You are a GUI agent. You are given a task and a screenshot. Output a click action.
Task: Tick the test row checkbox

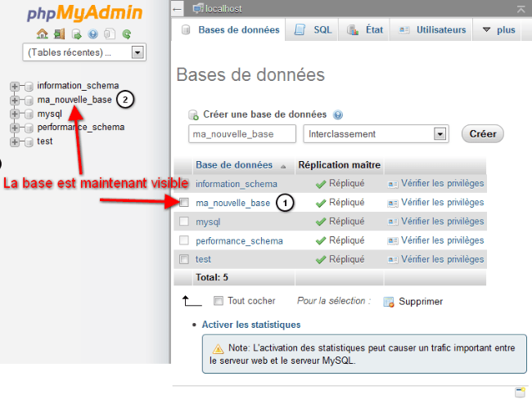tap(184, 259)
